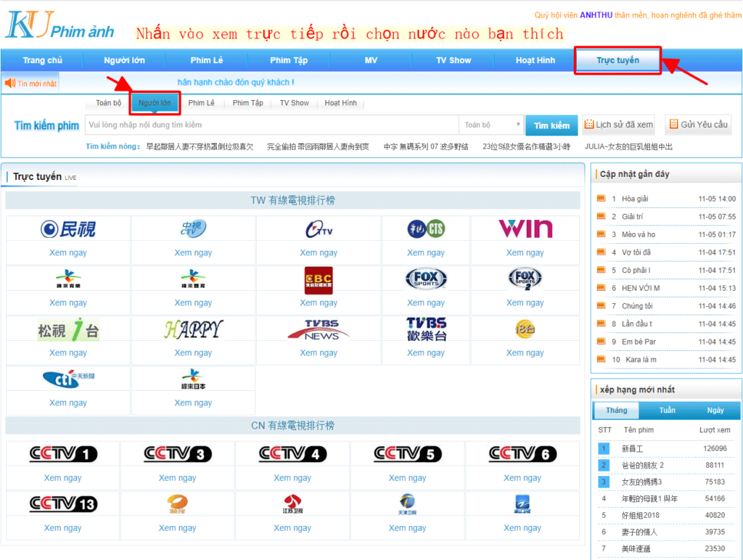The width and height of the screenshot is (743, 560).
Task: Click the speaker icon beside Tin mới nhất
Action: 10,83
